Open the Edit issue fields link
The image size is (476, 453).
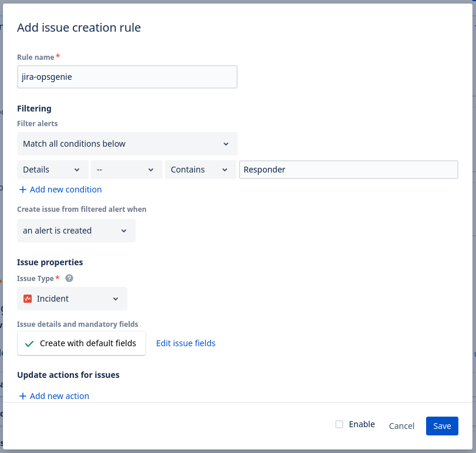185,343
